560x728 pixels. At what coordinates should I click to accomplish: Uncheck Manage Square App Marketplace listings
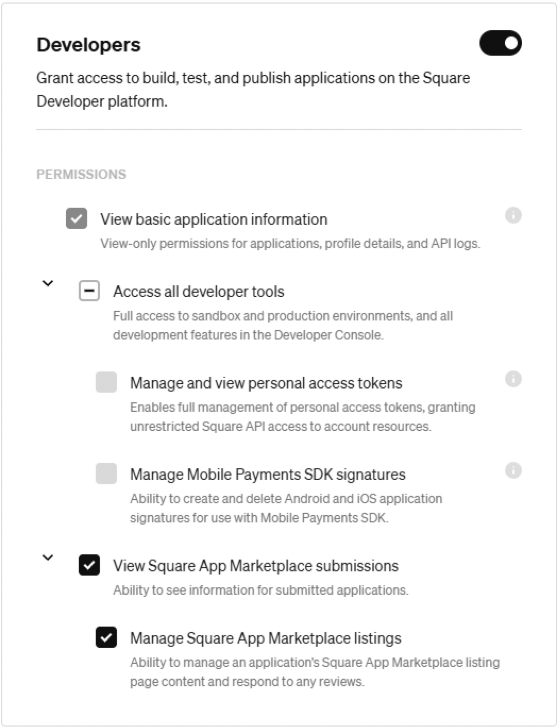tap(106, 637)
